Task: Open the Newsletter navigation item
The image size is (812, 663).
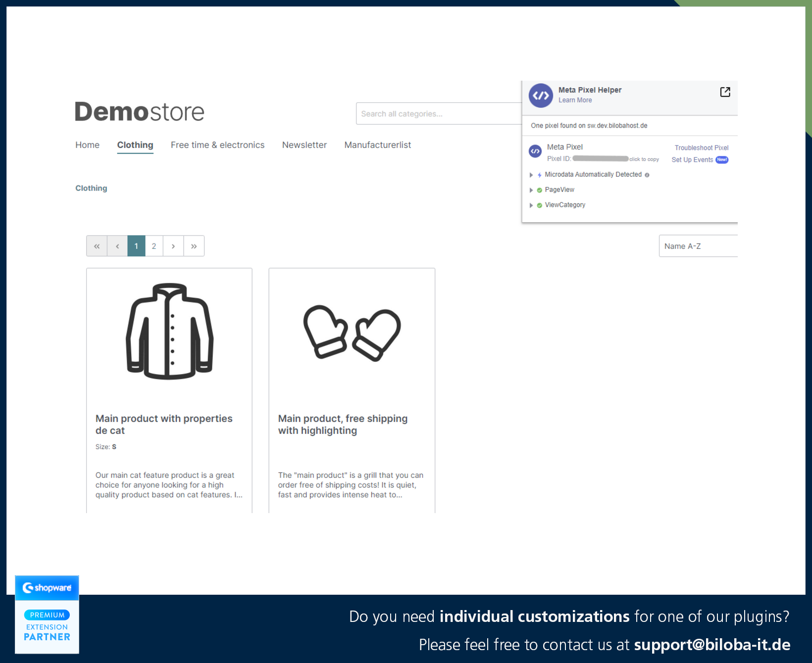Action: (x=304, y=145)
